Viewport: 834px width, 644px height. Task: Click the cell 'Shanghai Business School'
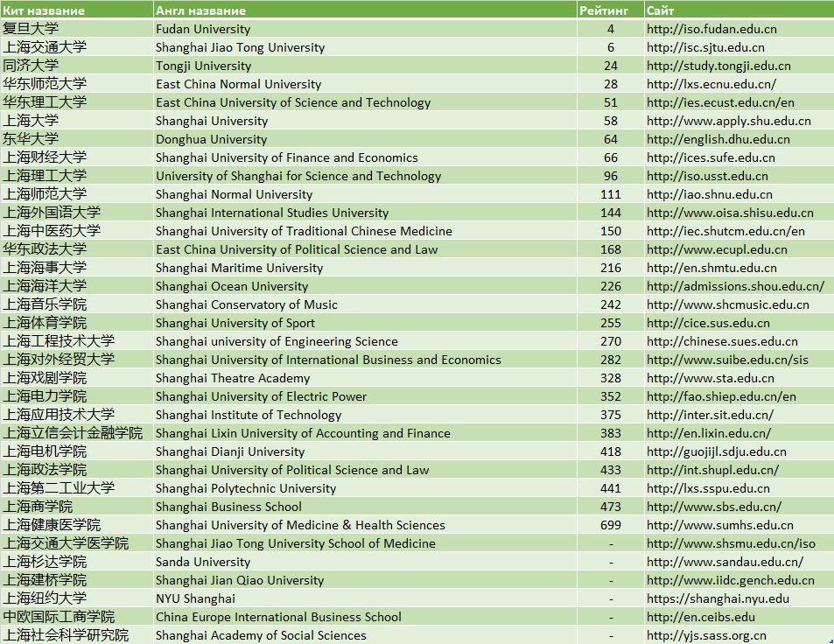coord(366,507)
